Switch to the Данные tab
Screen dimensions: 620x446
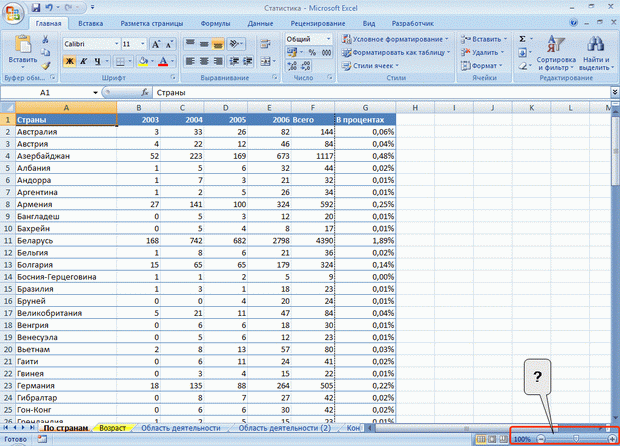(x=260, y=23)
